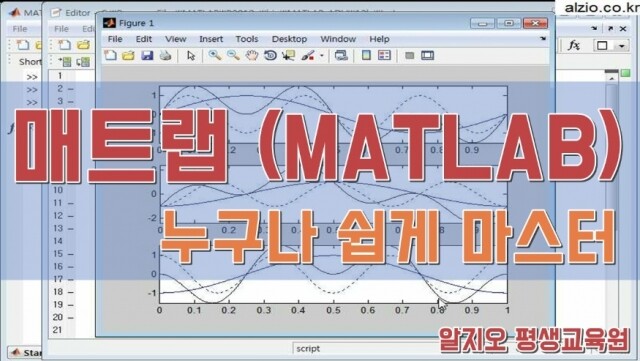Click the Save Figure floppy disk icon
This screenshot has width=640, height=361.
tap(147, 55)
